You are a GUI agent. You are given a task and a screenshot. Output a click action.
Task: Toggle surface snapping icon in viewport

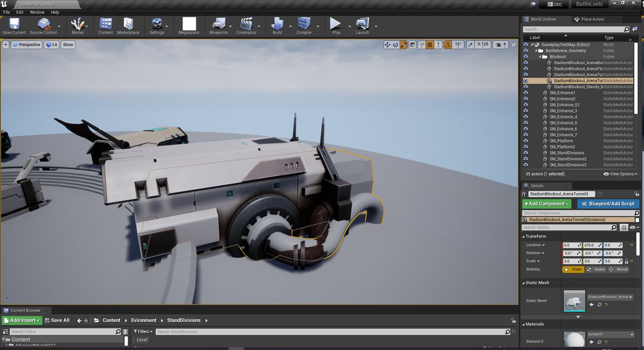click(421, 45)
